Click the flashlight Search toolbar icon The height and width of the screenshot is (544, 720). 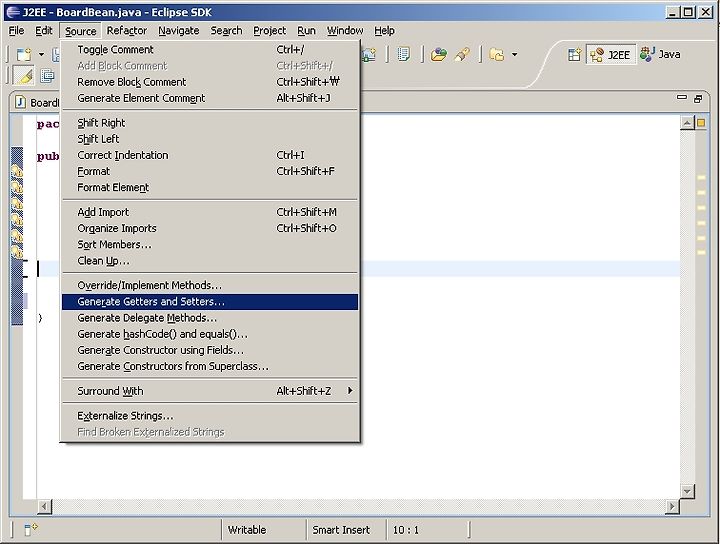(x=463, y=55)
